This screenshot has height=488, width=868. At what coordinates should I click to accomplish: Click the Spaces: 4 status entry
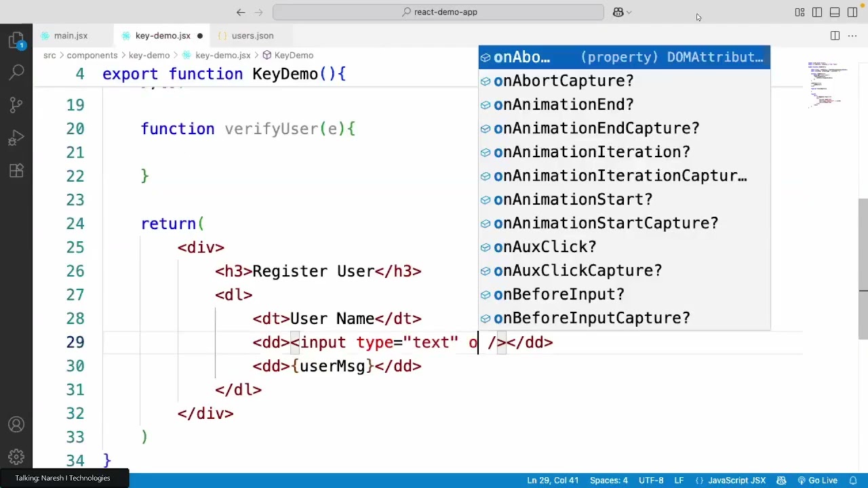608,481
